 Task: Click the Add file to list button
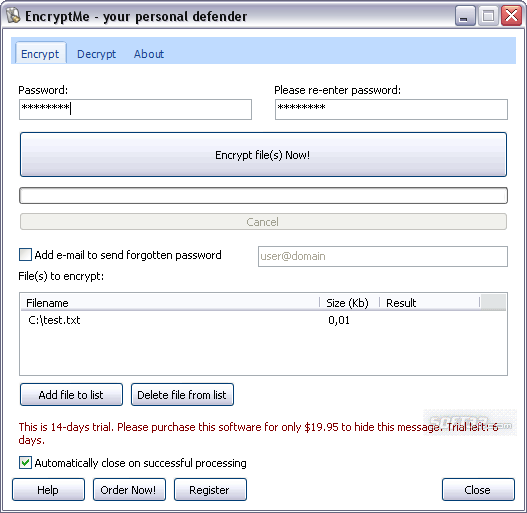point(71,395)
